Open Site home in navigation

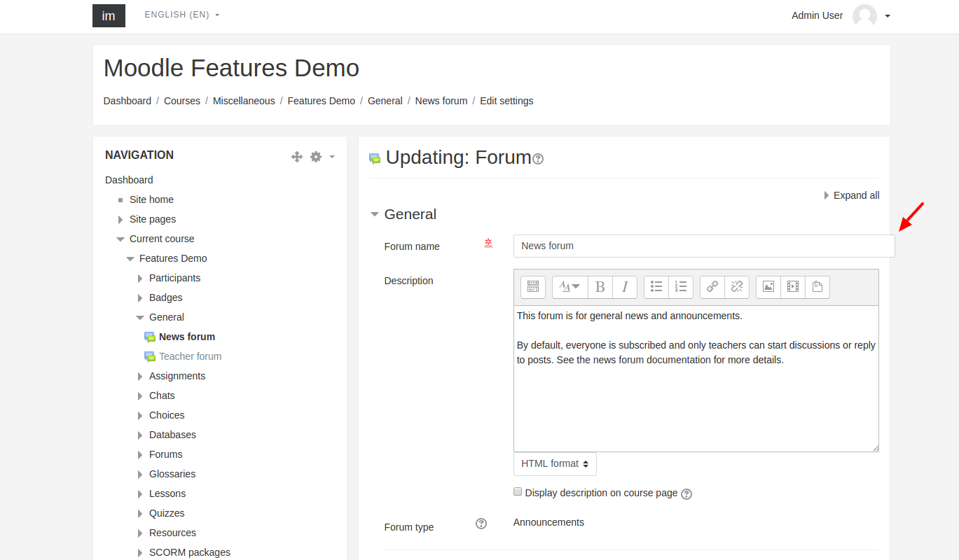click(x=151, y=199)
